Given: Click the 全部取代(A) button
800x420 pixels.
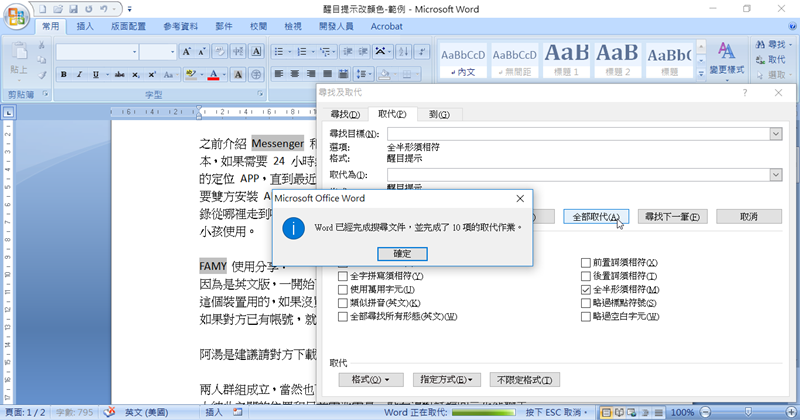Looking at the screenshot, I should (596, 217).
